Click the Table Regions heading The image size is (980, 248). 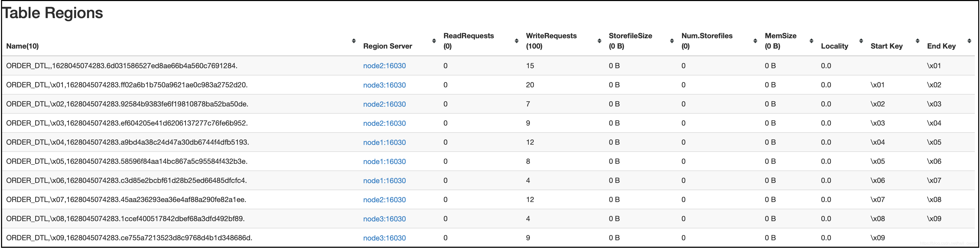pyautogui.click(x=53, y=13)
